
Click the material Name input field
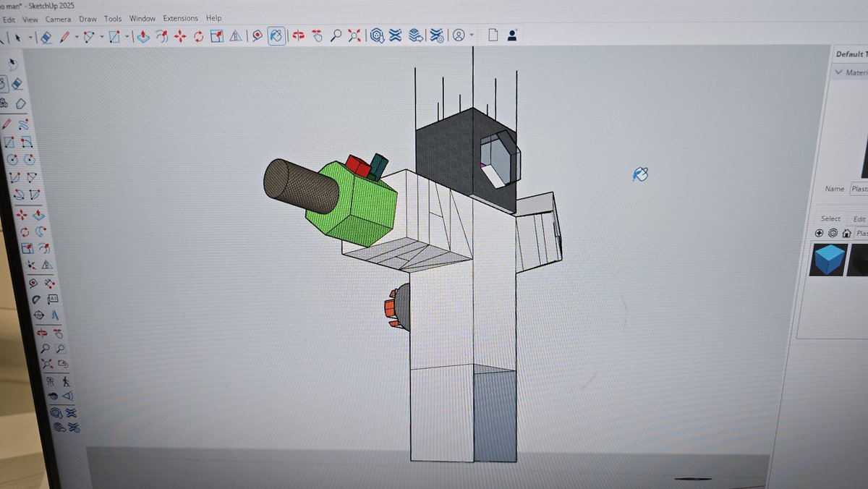pyautogui.click(x=861, y=189)
